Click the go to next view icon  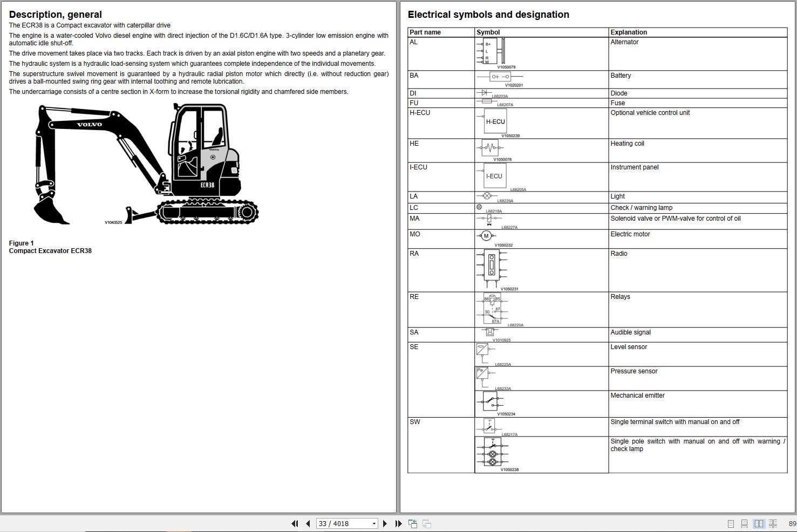click(426, 523)
